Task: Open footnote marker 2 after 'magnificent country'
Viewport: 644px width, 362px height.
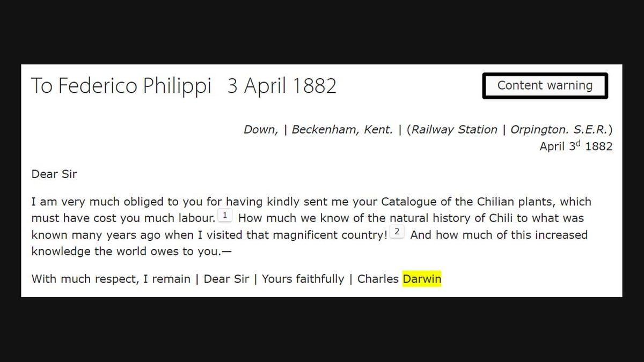Action: click(398, 232)
